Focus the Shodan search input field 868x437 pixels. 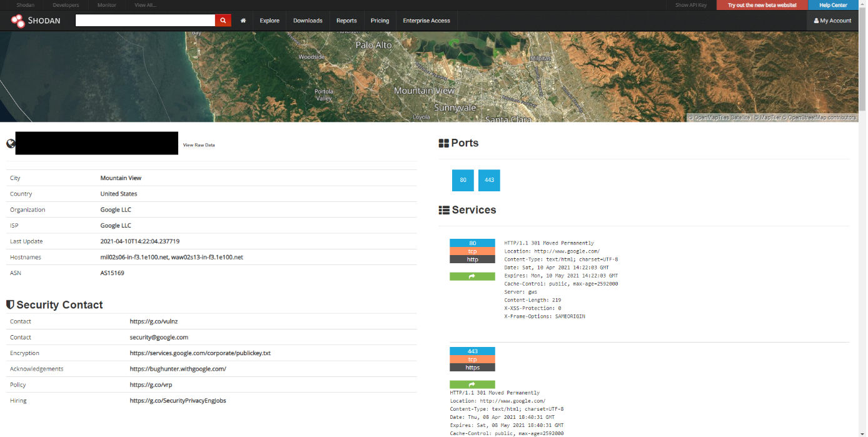(x=145, y=21)
